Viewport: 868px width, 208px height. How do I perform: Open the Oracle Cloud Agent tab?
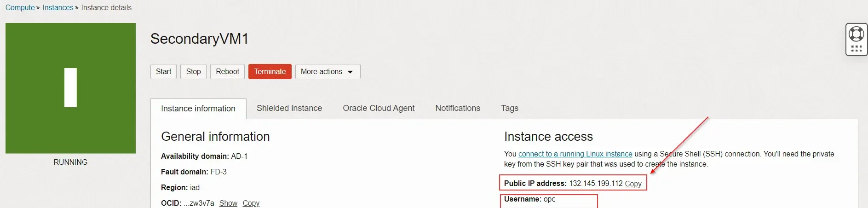(x=378, y=108)
